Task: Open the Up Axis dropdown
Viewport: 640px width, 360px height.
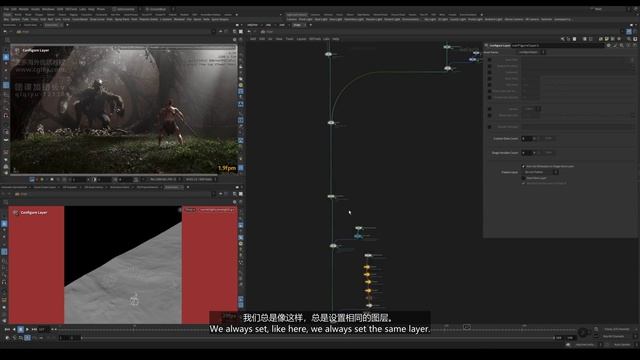Action: [532, 109]
